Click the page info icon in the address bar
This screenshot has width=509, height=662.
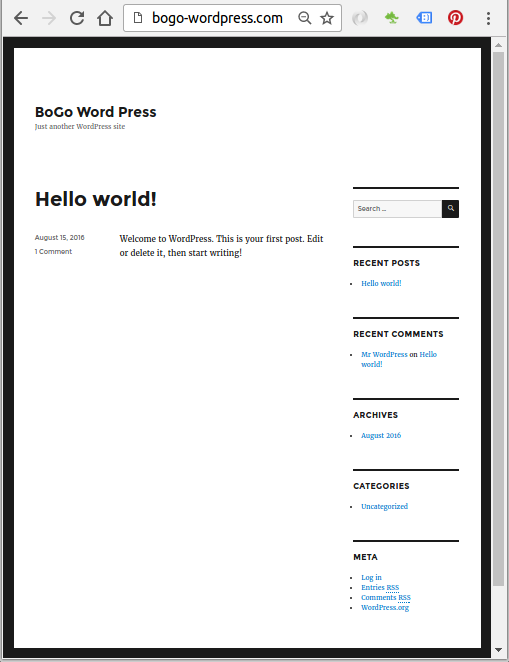point(138,18)
